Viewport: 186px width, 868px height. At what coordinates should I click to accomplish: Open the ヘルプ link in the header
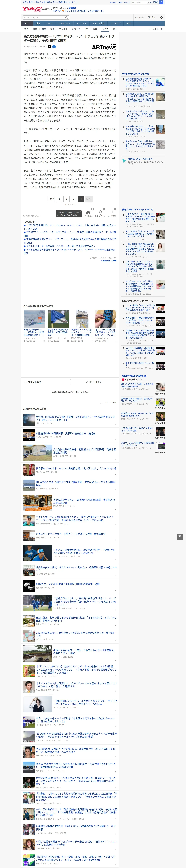point(127,2)
